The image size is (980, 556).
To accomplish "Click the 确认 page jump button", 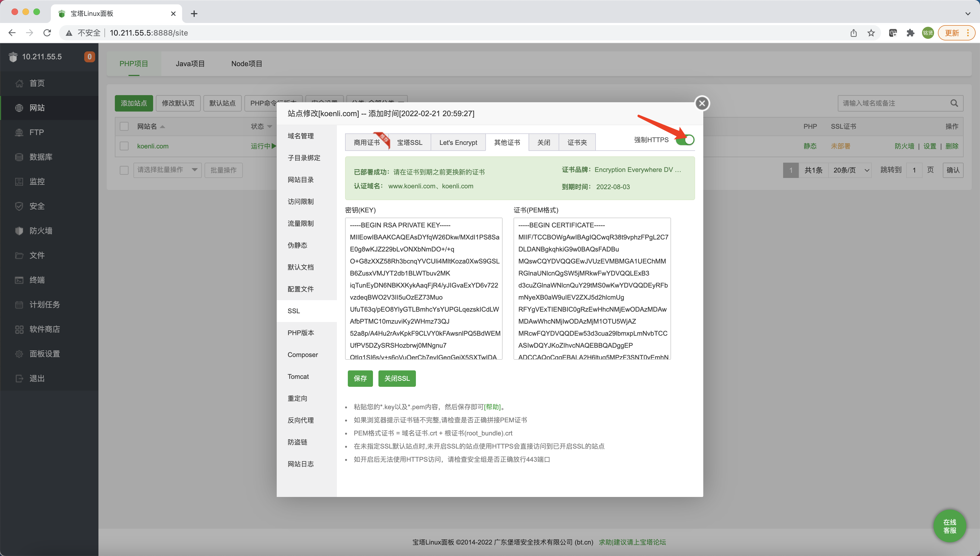I will click(953, 170).
